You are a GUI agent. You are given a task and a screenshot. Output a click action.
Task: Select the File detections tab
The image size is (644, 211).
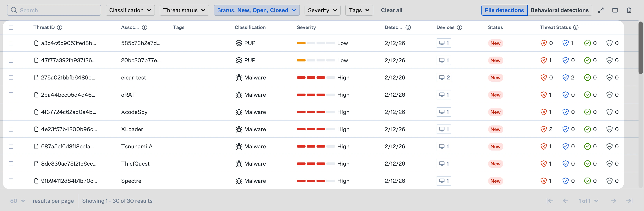(x=504, y=10)
